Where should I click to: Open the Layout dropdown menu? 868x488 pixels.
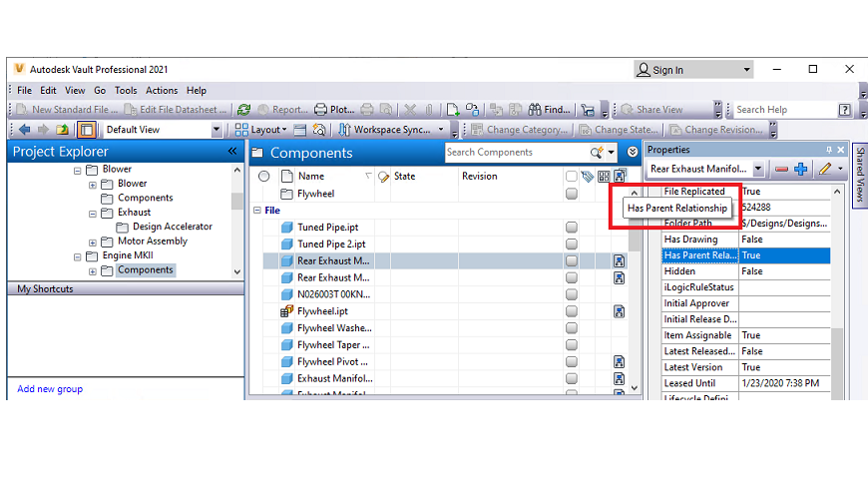[260, 130]
